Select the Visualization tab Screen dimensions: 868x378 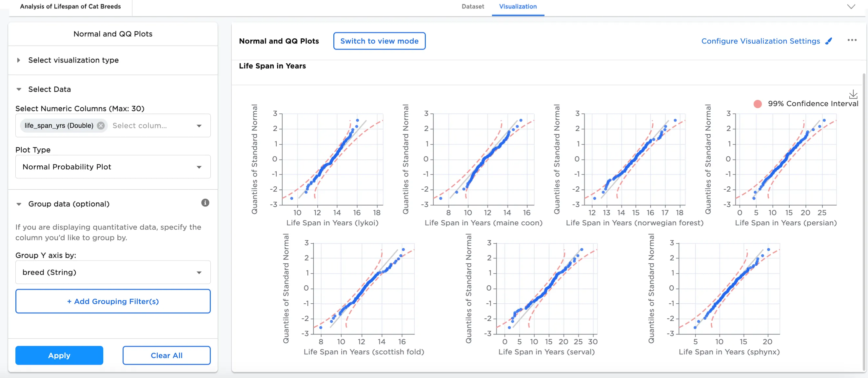coord(518,7)
